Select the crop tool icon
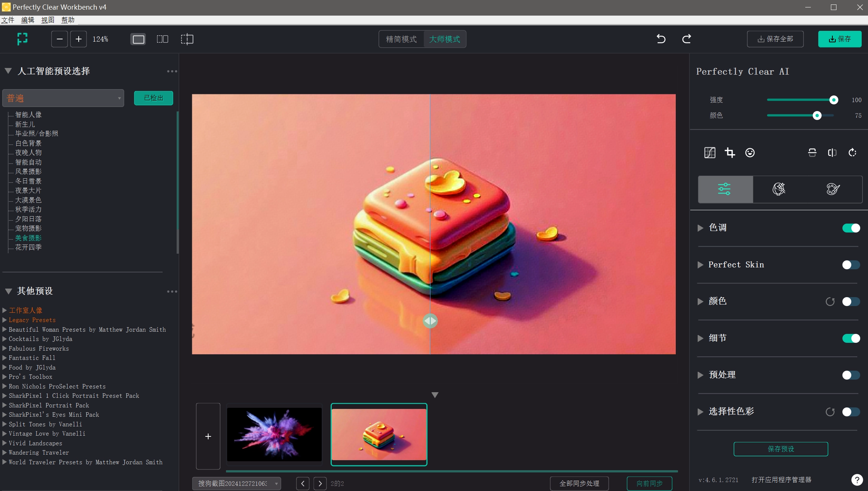The image size is (868, 491). click(730, 153)
